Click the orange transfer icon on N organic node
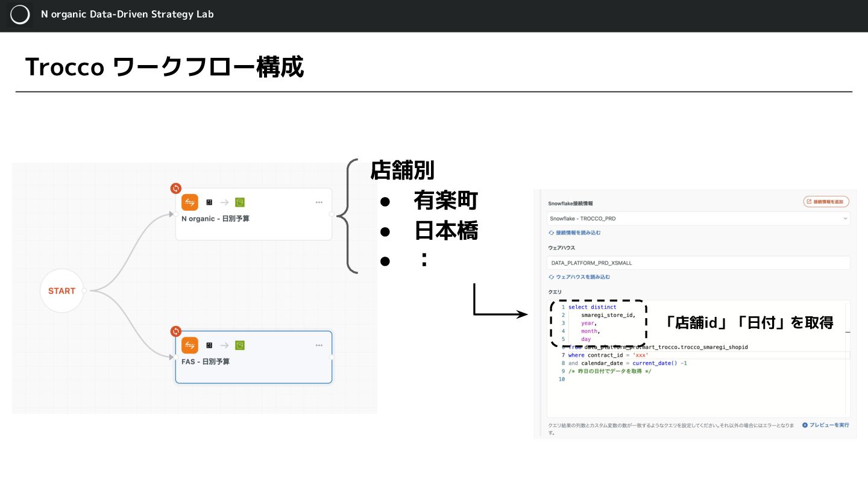Image resolution: width=868 pixels, height=488 pixels. tap(190, 202)
